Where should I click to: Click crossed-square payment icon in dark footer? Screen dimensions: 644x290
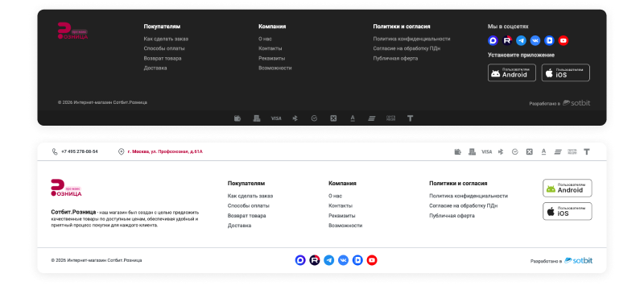pyautogui.click(x=333, y=118)
